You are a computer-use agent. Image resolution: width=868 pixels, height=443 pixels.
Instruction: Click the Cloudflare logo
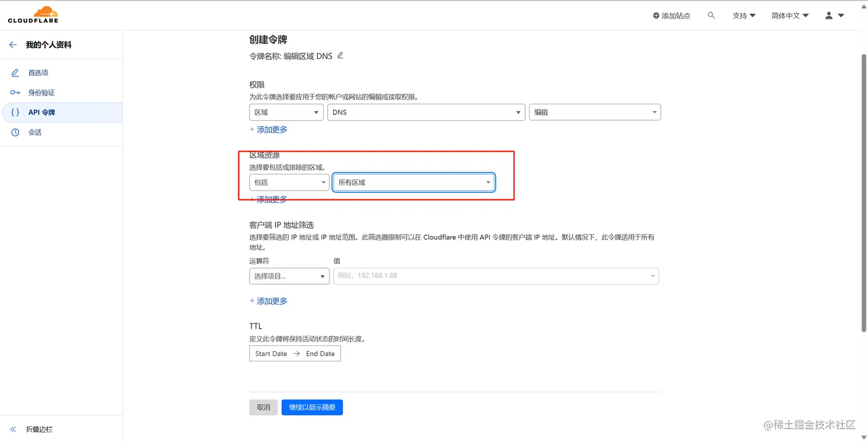(33, 15)
